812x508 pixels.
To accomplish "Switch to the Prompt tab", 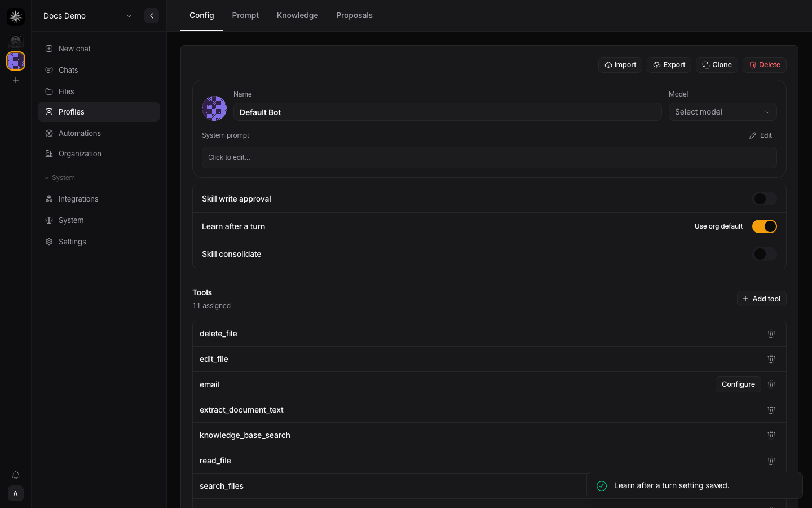I will coord(245,15).
